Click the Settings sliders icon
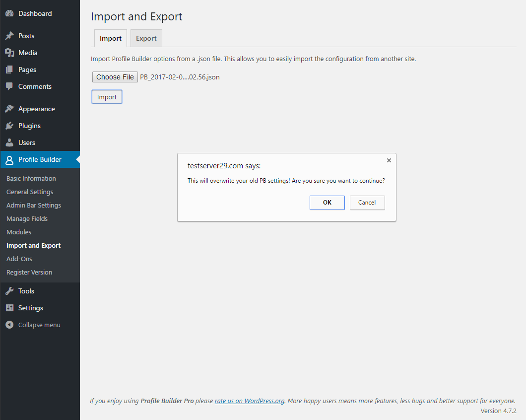The height and width of the screenshot is (420, 526). coord(9,308)
